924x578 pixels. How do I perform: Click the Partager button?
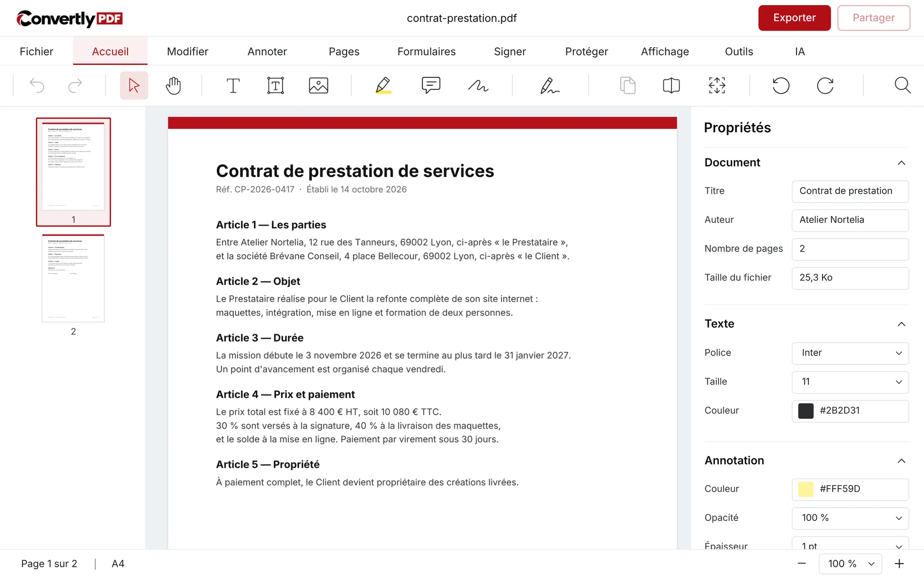pos(874,18)
